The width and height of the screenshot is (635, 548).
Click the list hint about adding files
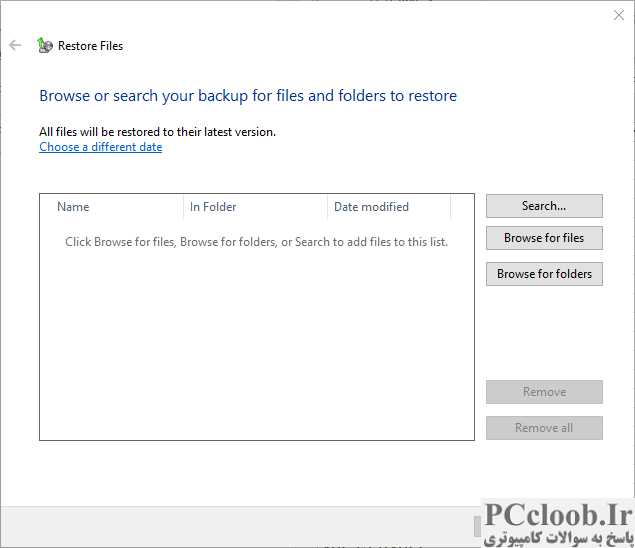tap(256, 242)
